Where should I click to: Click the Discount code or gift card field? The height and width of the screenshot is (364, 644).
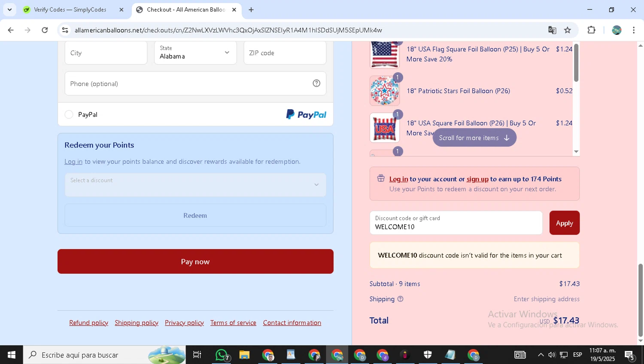point(456,223)
